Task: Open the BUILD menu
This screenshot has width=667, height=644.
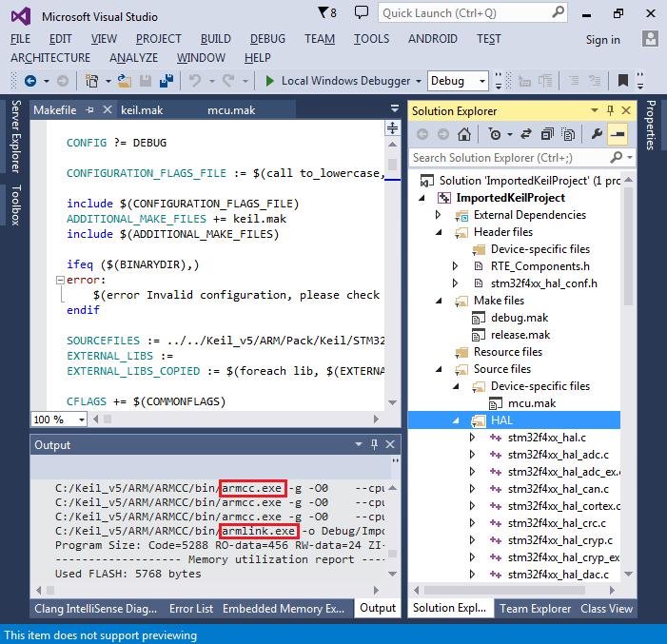Action: (216, 39)
